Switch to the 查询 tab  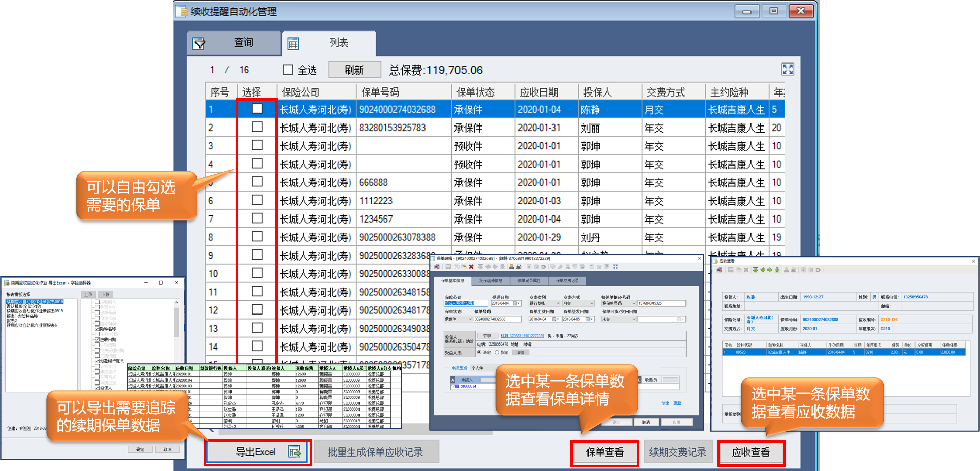click(234, 43)
